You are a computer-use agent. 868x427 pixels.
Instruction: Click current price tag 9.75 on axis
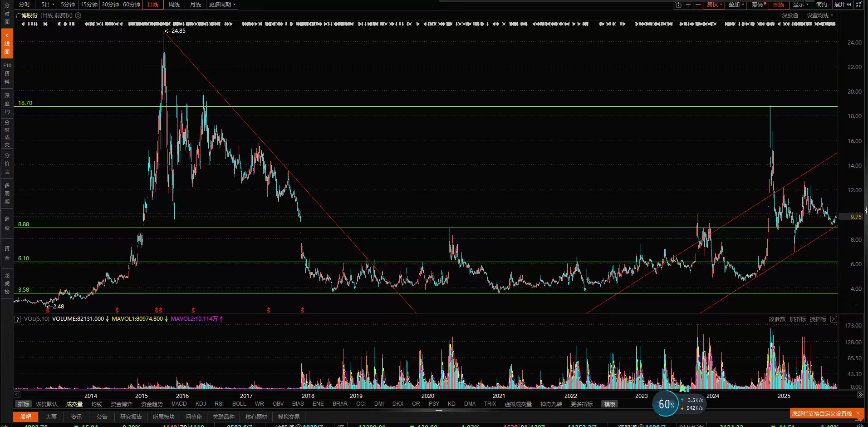[x=855, y=217]
